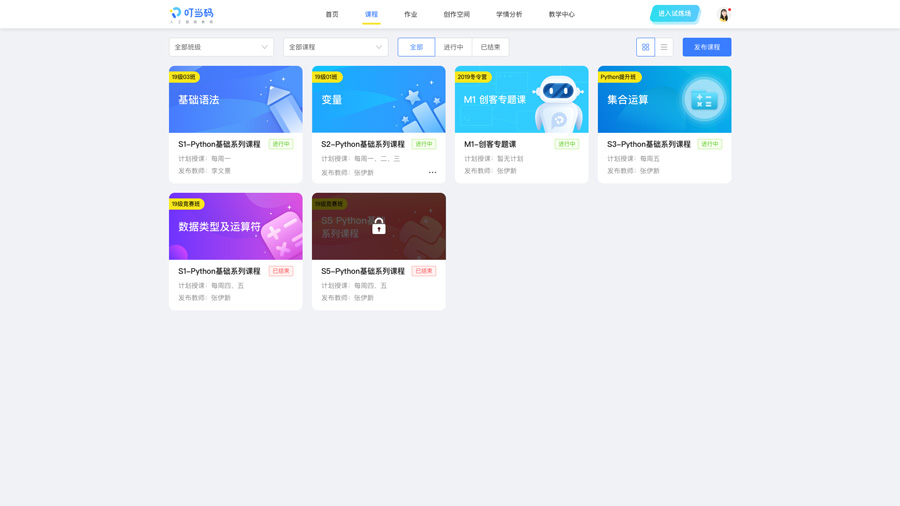
Task: Select the 已结束 filter tab
Action: 490,47
